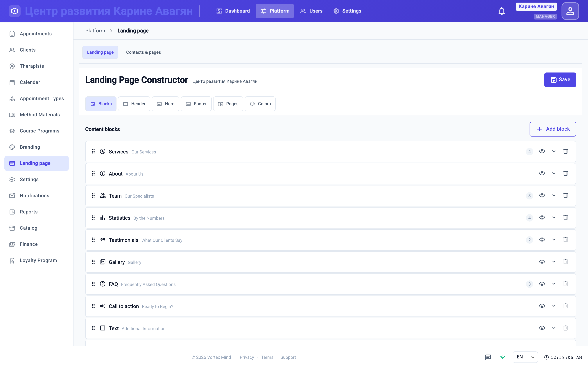Click the green wifi connection status icon
Viewport: 588px width, 368px height.
(x=503, y=357)
